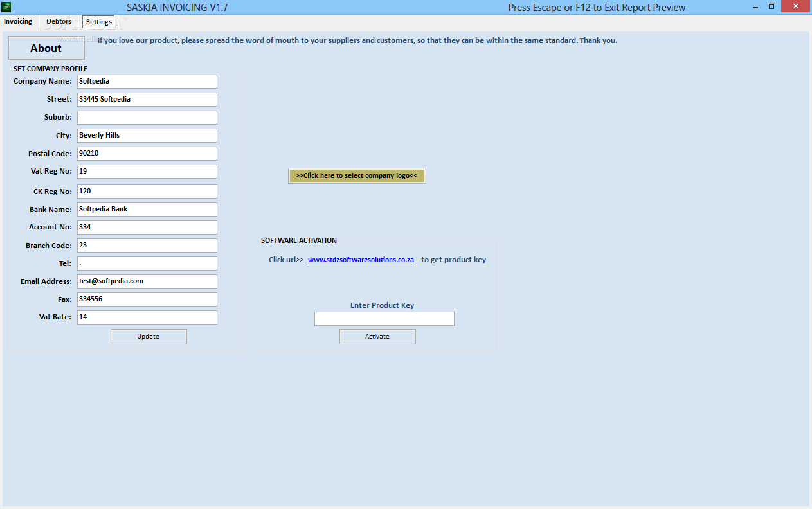This screenshot has height=509, width=812.
Task: Click the 'Branch Code:' label
Action: pos(49,246)
